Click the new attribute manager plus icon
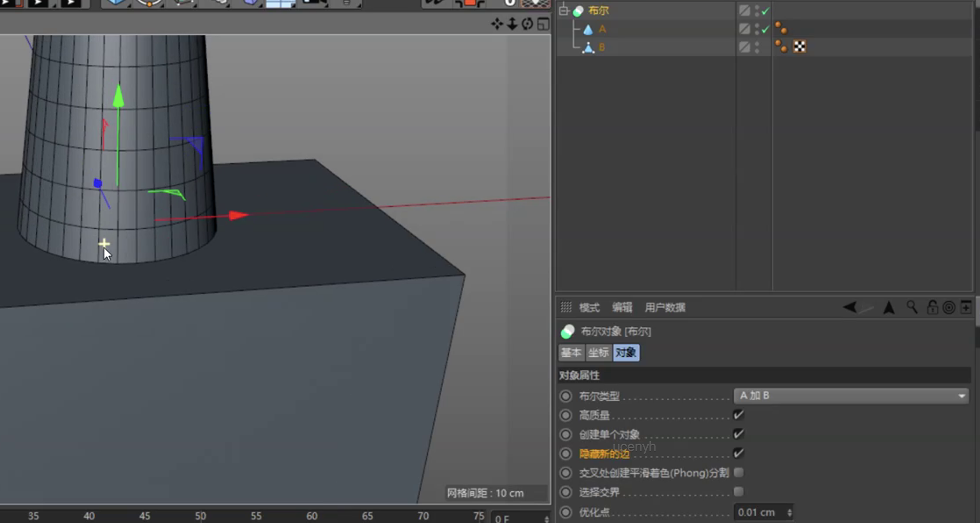This screenshot has width=980, height=523. (966, 307)
